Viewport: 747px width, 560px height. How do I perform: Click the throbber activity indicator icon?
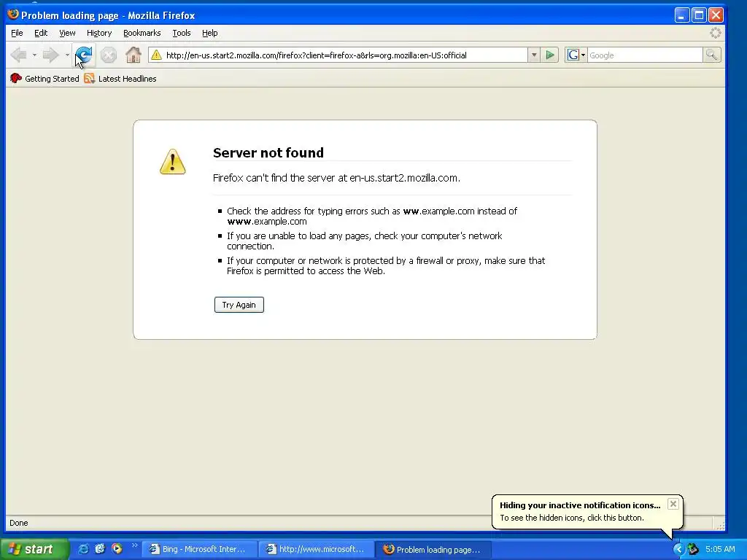click(x=715, y=33)
